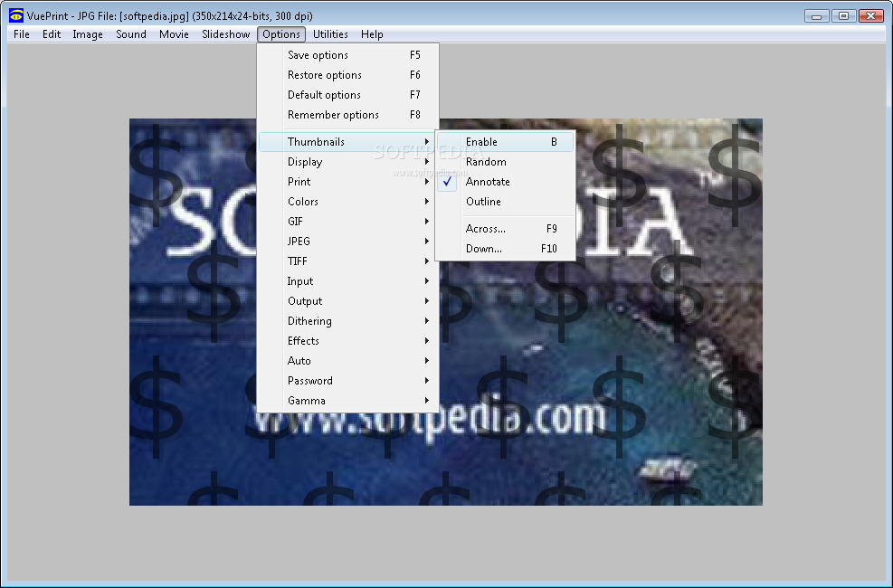893x588 pixels.
Task: Expand the Effects submenu
Action: point(348,341)
